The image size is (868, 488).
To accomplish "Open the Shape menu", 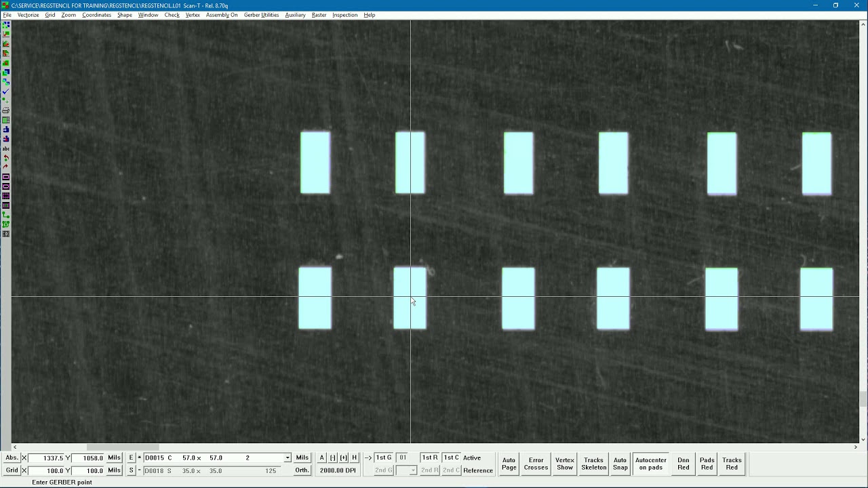I will (x=125, y=15).
